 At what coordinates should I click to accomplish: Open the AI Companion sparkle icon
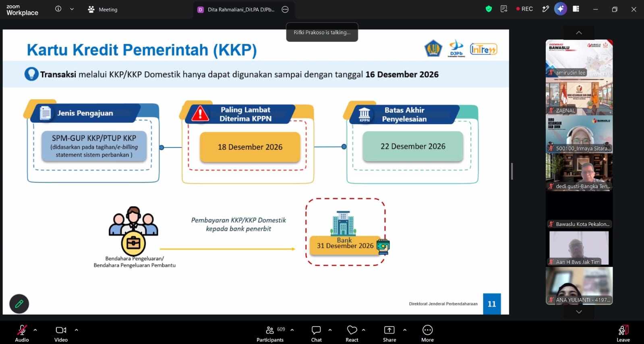[x=561, y=9]
